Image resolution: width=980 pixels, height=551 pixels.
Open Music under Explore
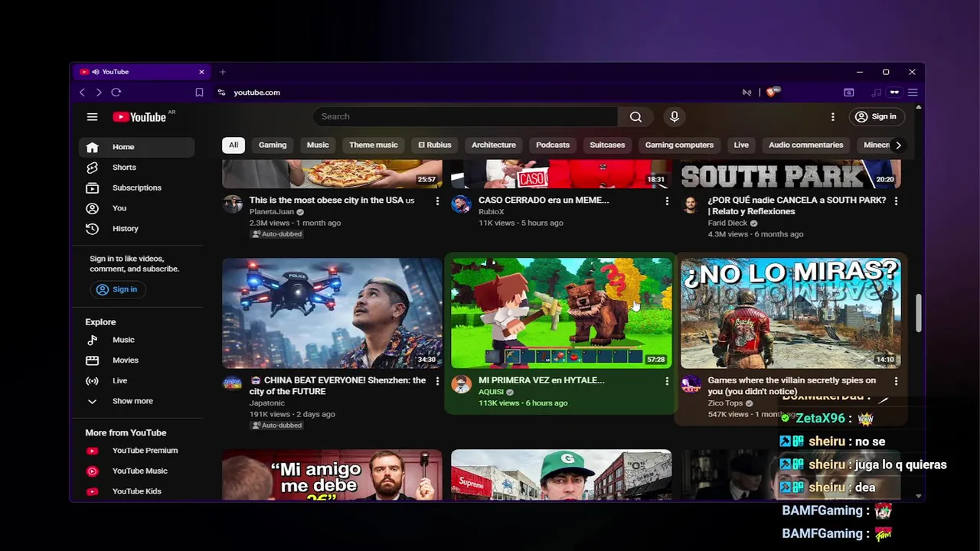136,340
